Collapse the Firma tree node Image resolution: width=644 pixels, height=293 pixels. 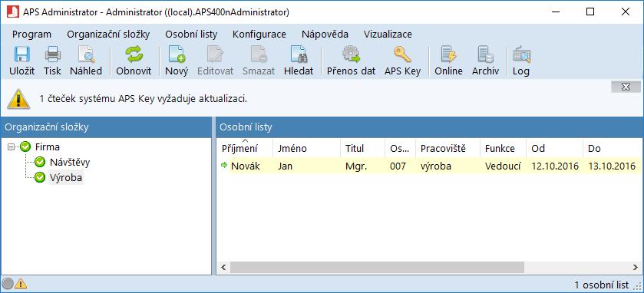point(11,146)
